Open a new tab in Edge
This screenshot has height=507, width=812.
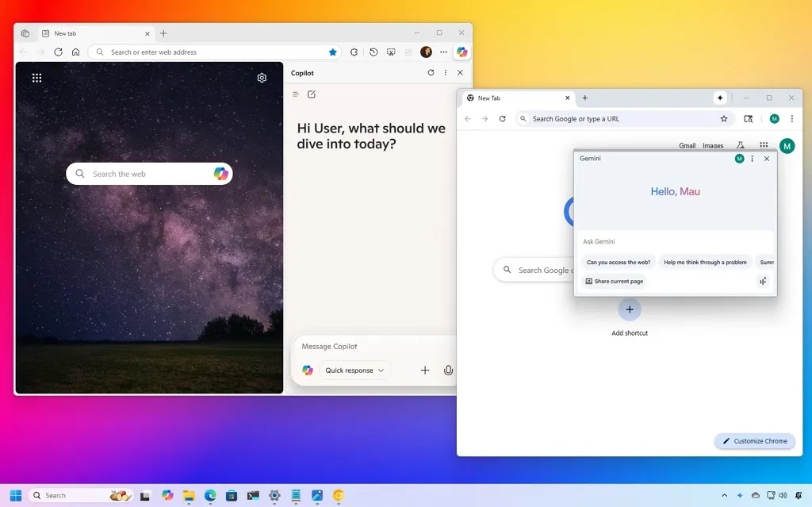(163, 33)
